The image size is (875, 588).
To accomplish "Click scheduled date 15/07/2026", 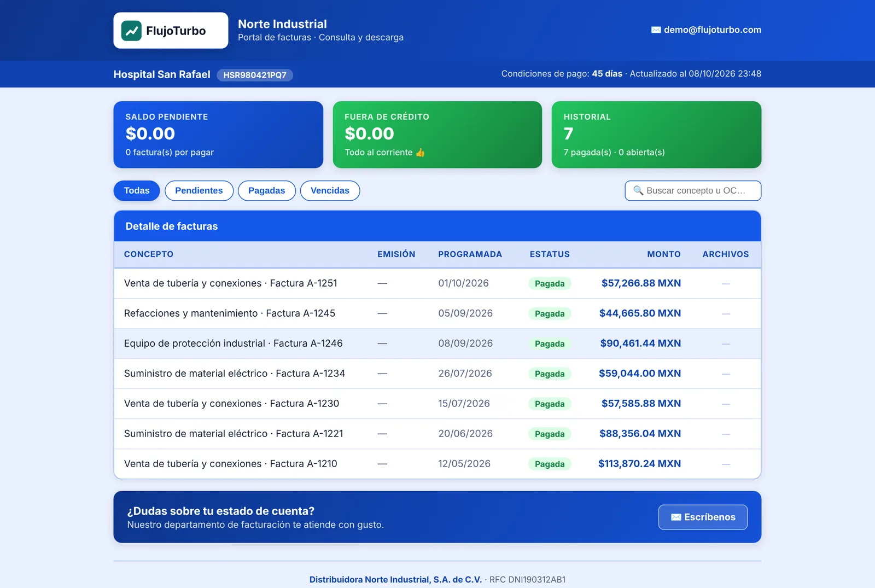I will pyautogui.click(x=464, y=404).
